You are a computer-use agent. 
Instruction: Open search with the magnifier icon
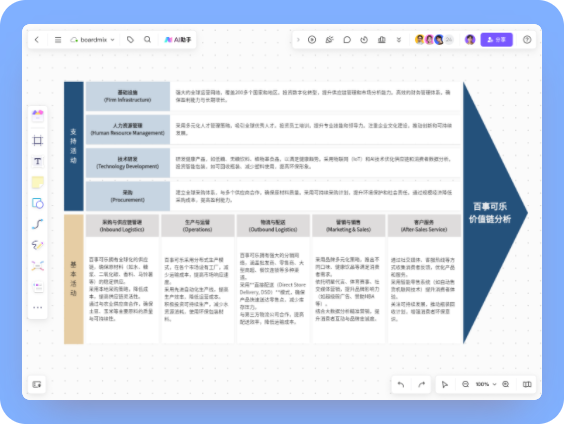(x=147, y=40)
